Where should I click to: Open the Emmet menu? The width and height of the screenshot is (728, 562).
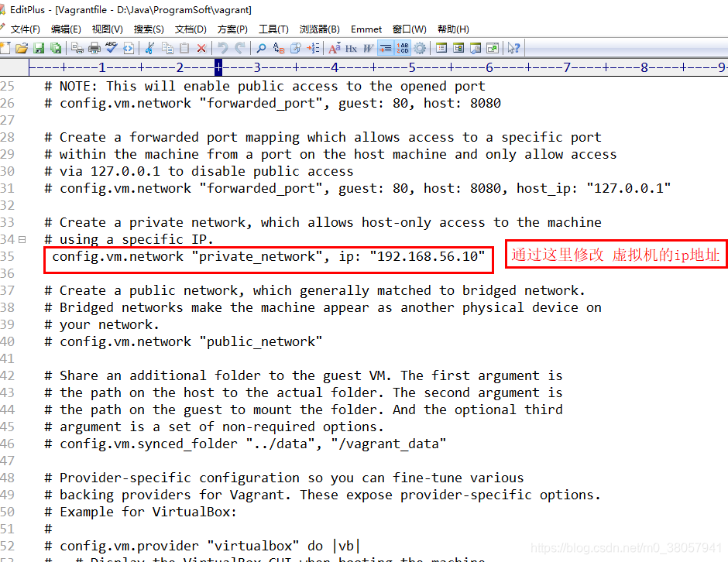pyautogui.click(x=366, y=29)
